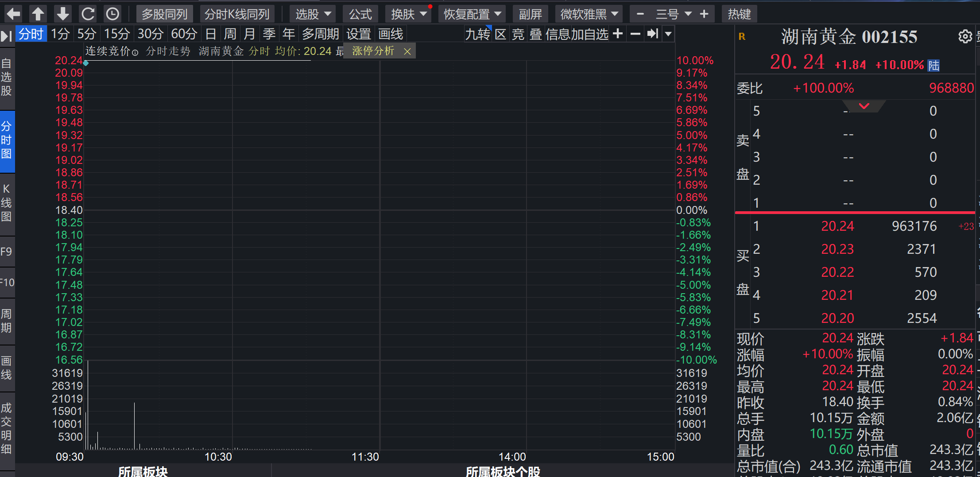Click the jump-to-end arrow icon in chart toolbar
Viewport: 980px width, 477px height.
pos(653,34)
